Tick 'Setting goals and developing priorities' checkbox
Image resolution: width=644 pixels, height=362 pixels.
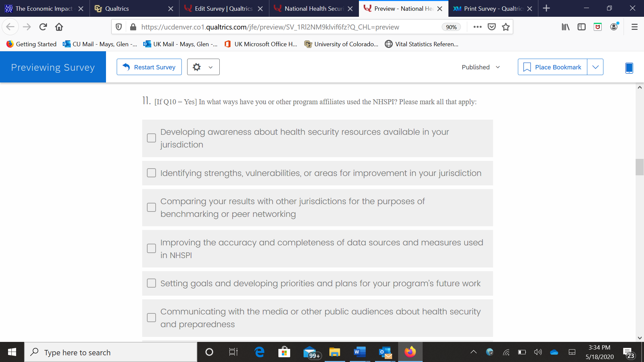coord(152,283)
